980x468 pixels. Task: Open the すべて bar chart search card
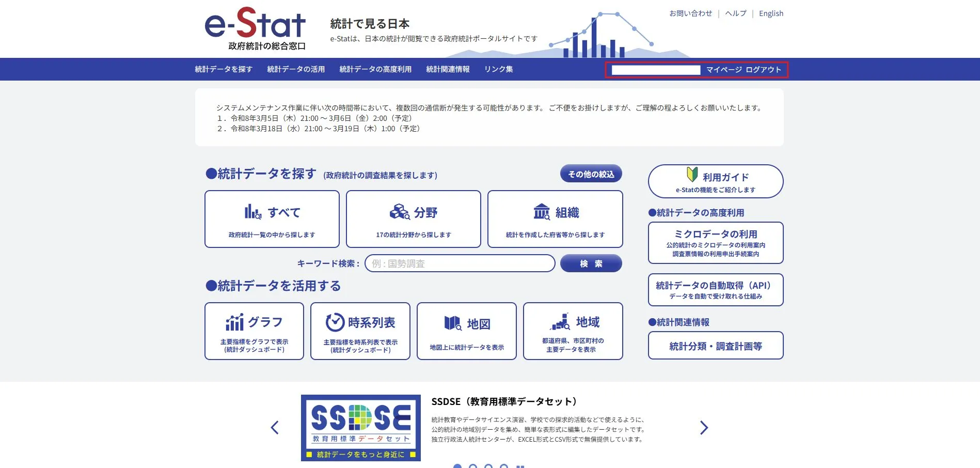tap(272, 219)
